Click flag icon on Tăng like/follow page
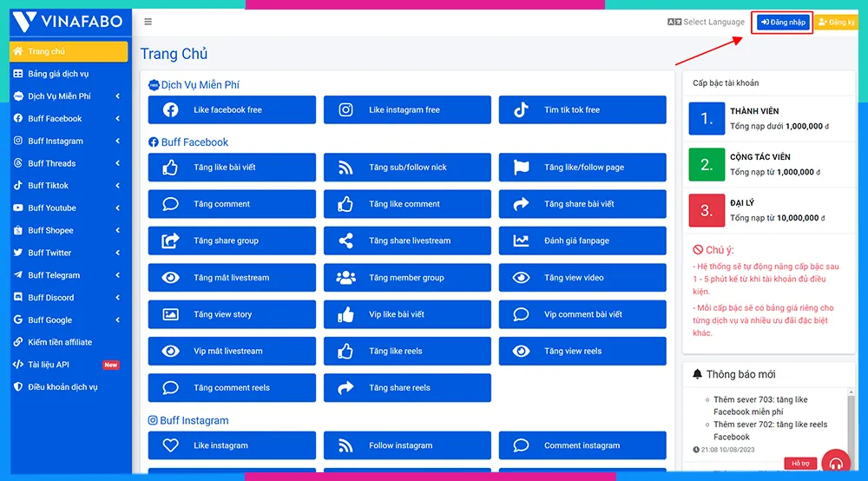 521,168
